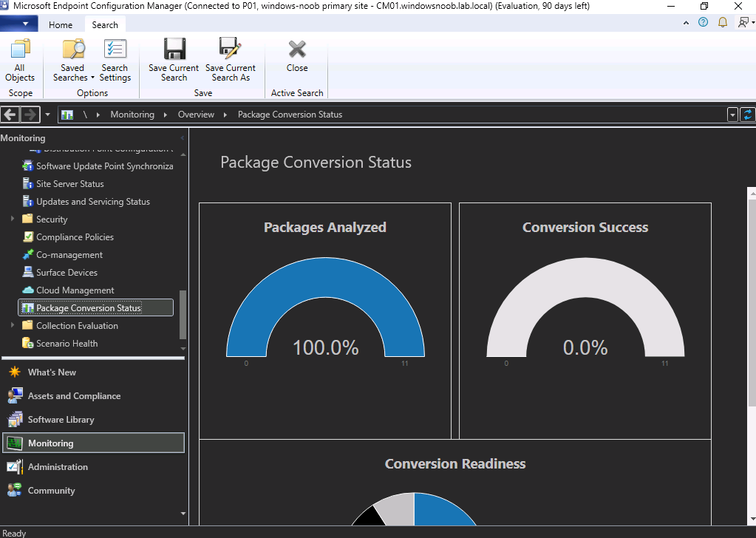The height and width of the screenshot is (538, 756).
Task: Click the address bar root chart icon
Action: click(67, 115)
